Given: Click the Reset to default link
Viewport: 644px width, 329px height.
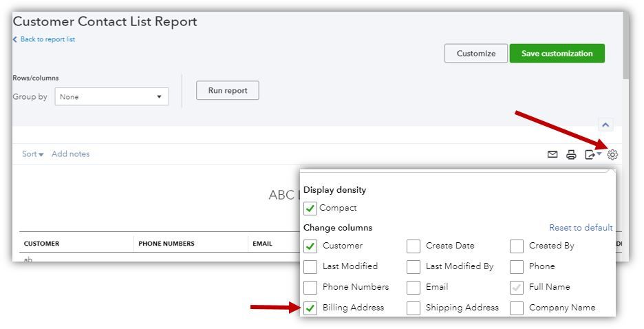Looking at the screenshot, I should (x=580, y=228).
